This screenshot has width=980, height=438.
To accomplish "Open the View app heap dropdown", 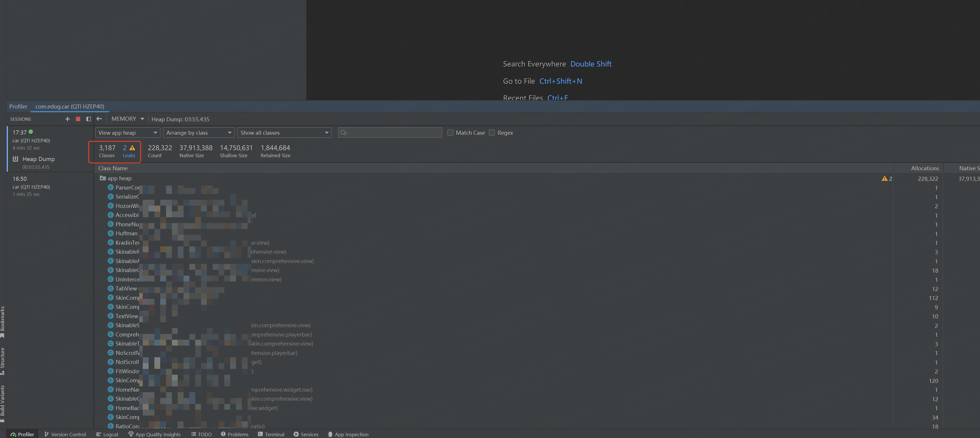I will (128, 133).
